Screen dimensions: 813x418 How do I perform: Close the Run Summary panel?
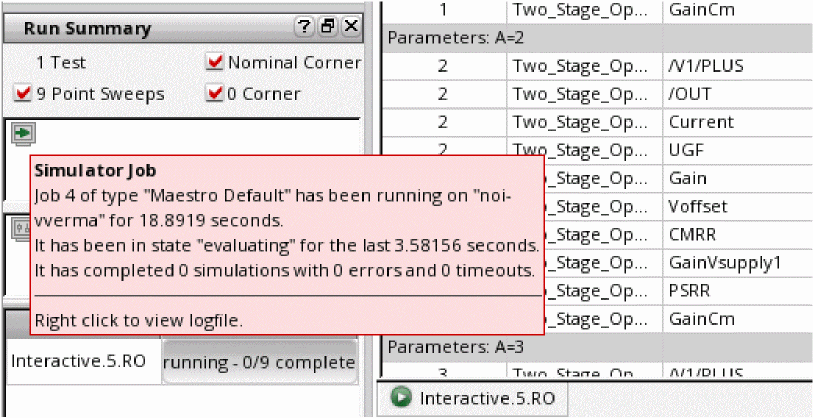click(x=350, y=28)
